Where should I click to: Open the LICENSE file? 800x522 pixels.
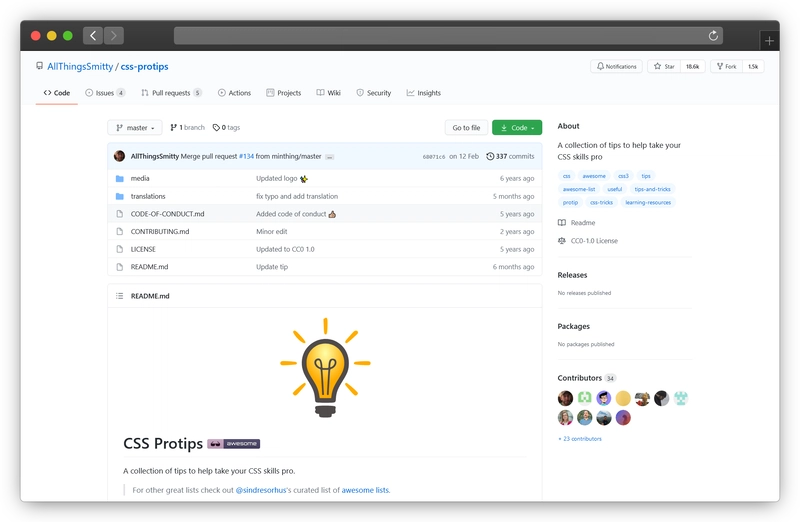pyautogui.click(x=143, y=249)
